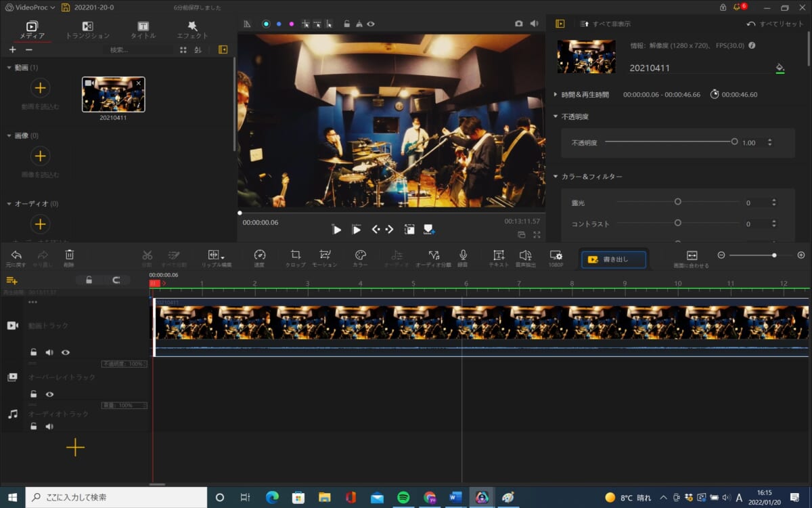
Task: Toggle lock on オーバーレイトラック
Action: (33, 394)
